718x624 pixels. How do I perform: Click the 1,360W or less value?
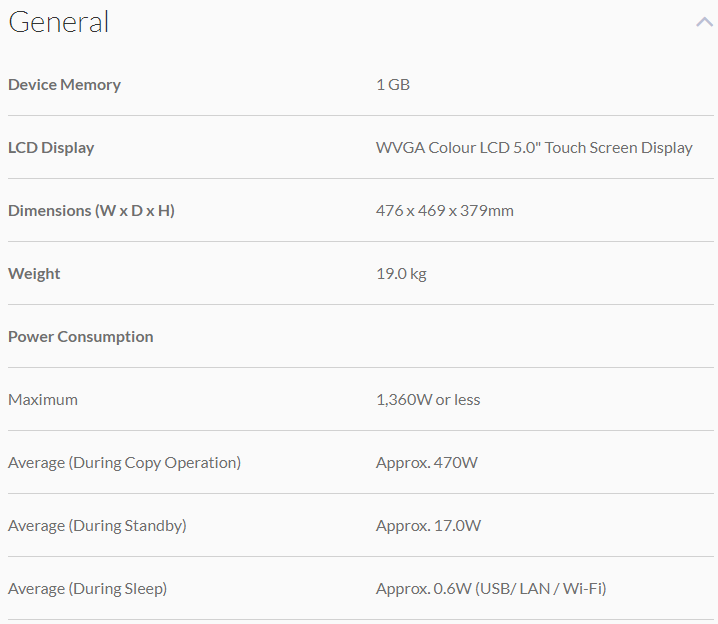[428, 400]
